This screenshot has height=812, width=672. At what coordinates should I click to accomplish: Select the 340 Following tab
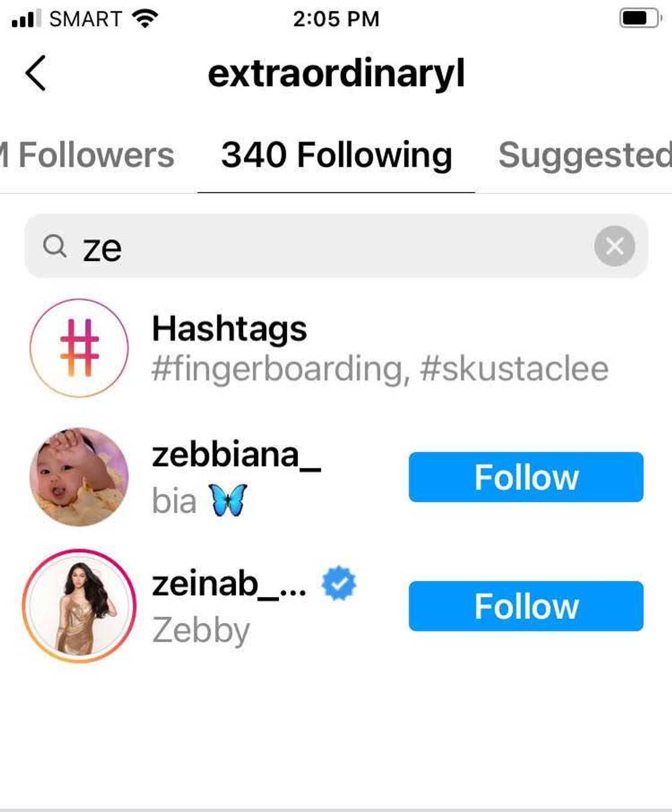(x=336, y=155)
